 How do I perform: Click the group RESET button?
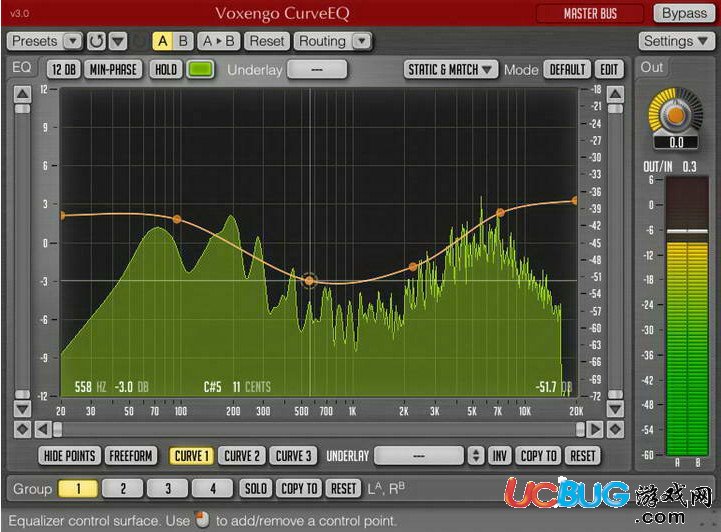(x=343, y=488)
